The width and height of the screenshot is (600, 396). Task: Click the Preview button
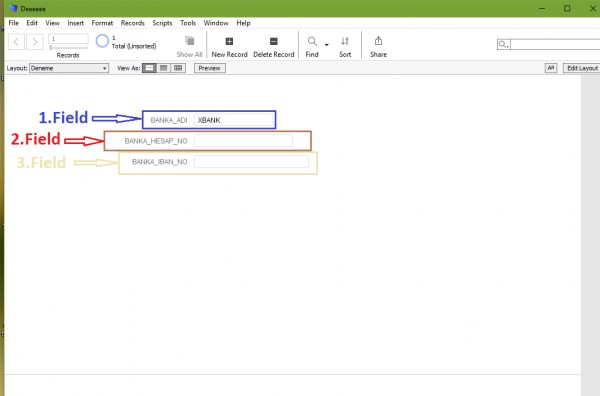(x=210, y=68)
